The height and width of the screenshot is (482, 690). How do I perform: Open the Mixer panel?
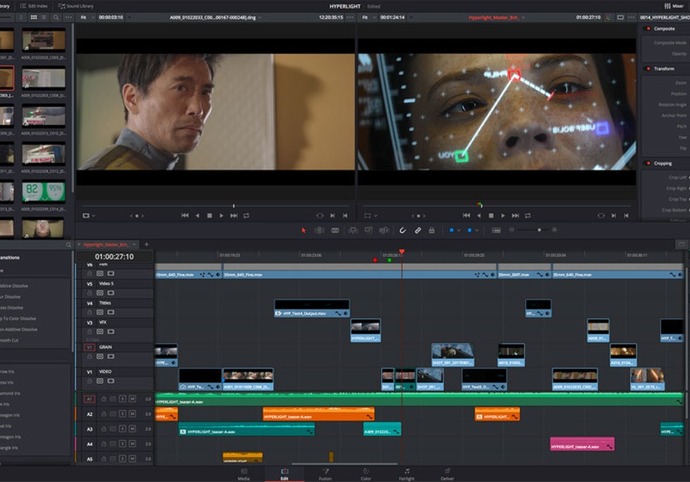674,6
